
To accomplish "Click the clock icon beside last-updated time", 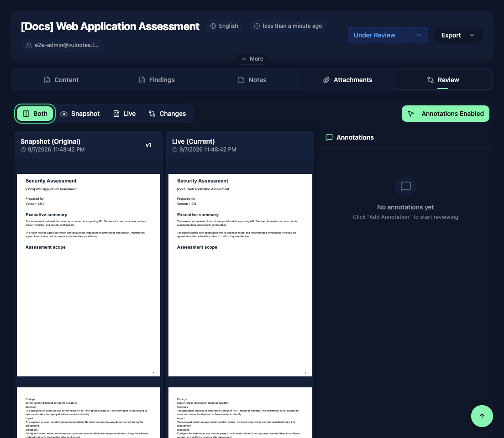I will coord(257,26).
